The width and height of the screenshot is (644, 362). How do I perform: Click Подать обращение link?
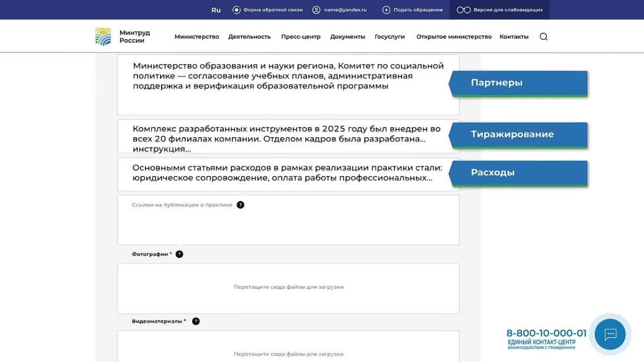pyautogui.click(x=418, y=10)
